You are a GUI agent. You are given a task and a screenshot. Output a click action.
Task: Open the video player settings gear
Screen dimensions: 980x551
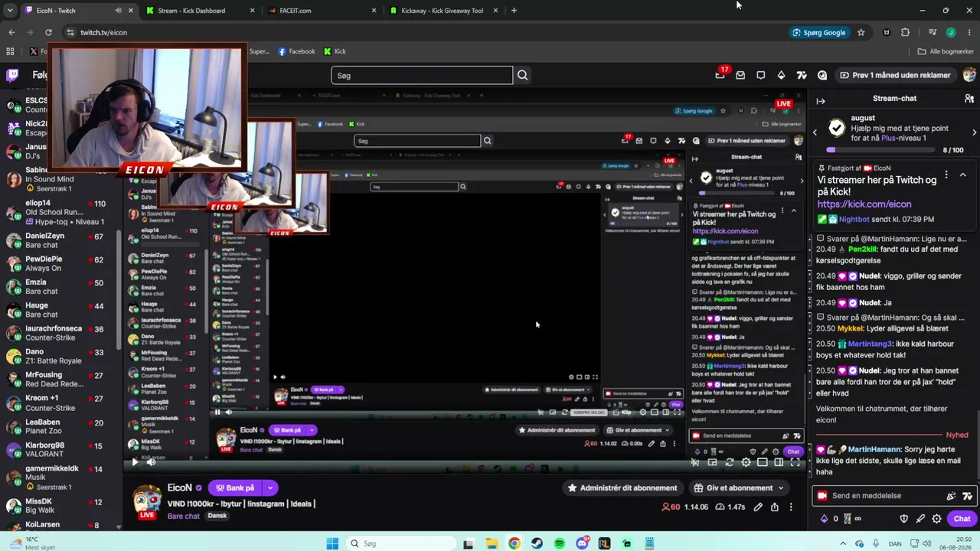(x=746, y=462)
